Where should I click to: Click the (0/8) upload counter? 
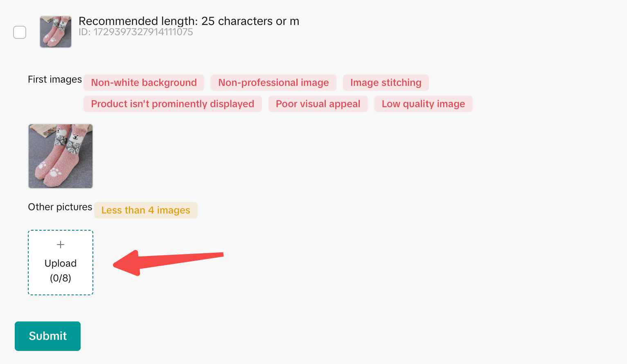(x=61, y=278)
